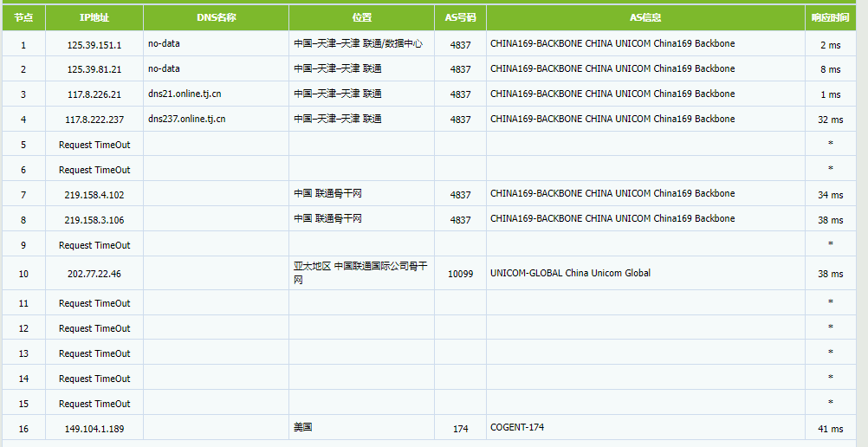The height and width of the screenshot is (447, 868).
Task: Click Request TimeOut in node 6 row
Action: [94, 170]
